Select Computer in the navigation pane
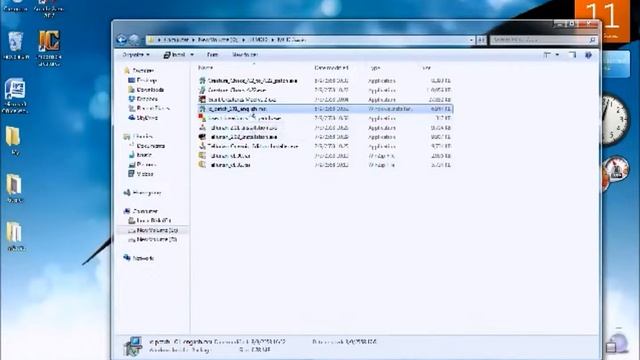Viewport: 640px width, 360px height. [x=141, y=211]
